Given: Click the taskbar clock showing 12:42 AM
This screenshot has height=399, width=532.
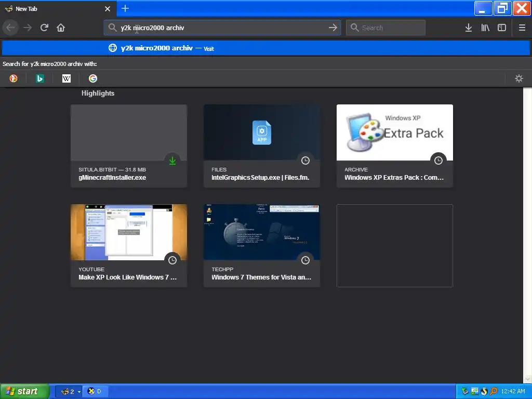Looking at the screenshot, I should 513,392.
